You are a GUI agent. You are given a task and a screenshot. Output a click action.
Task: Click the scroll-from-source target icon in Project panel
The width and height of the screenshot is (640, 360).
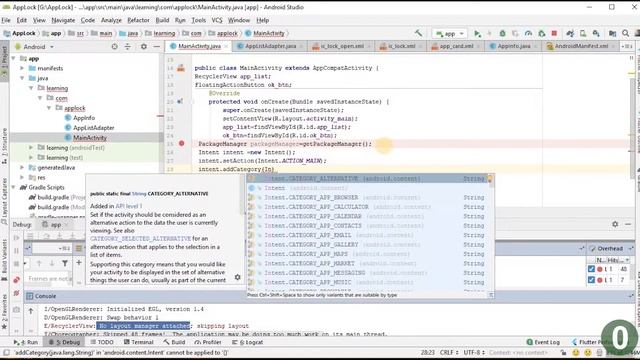click(x=115, y=47)
